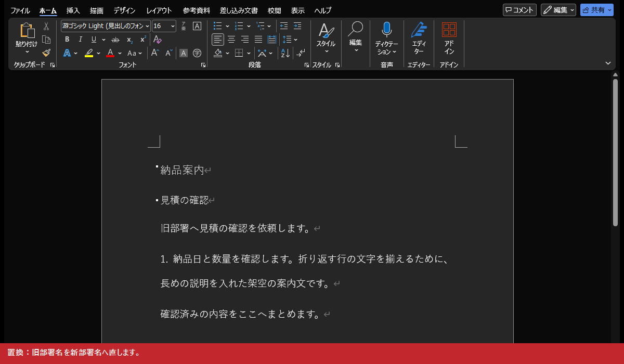Click the enclosed character border icon
This screenshot has width=624, height=364.
197,26
